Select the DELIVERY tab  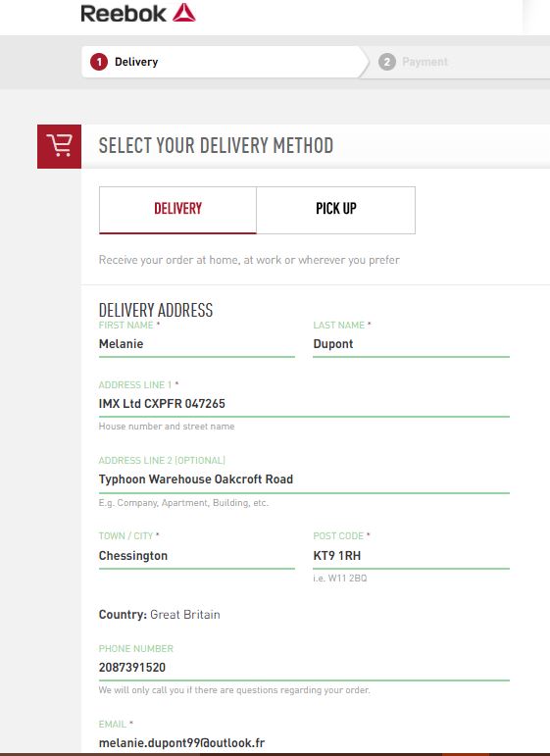[177, 210]
